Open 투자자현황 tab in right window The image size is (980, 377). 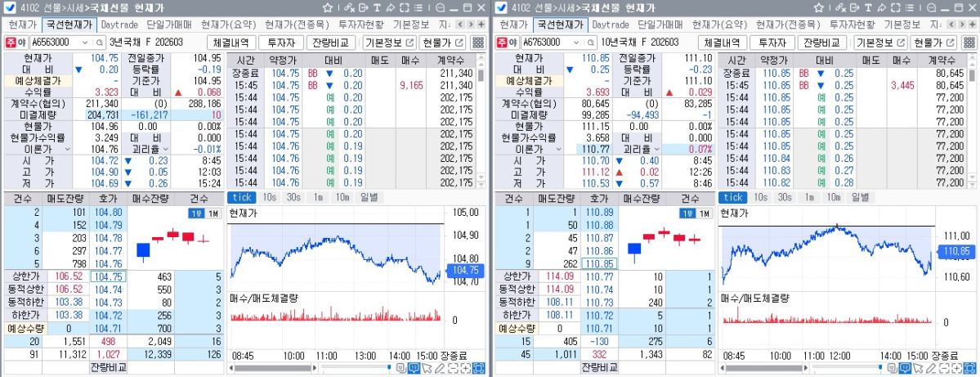[852, 25]
